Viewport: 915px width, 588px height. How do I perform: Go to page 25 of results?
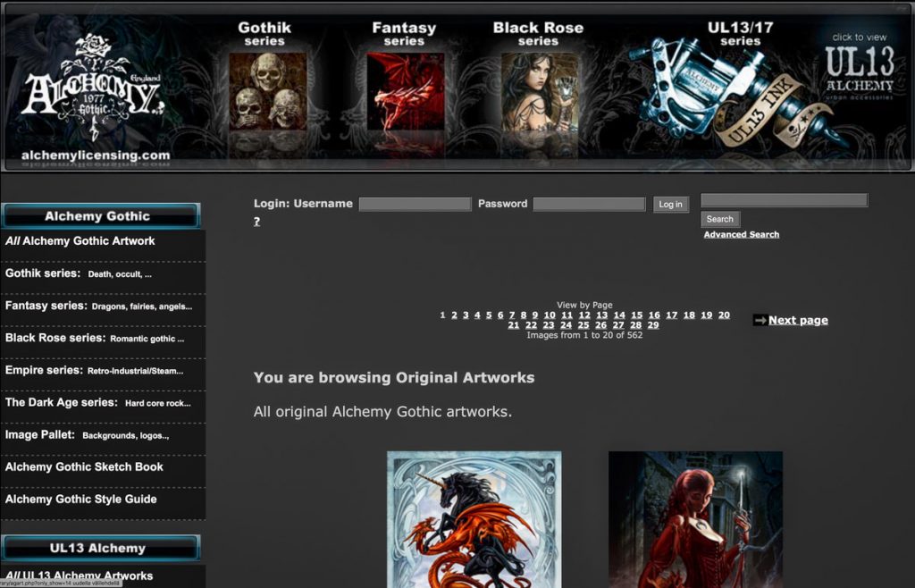pyautogui.click(x=583, y=325)
